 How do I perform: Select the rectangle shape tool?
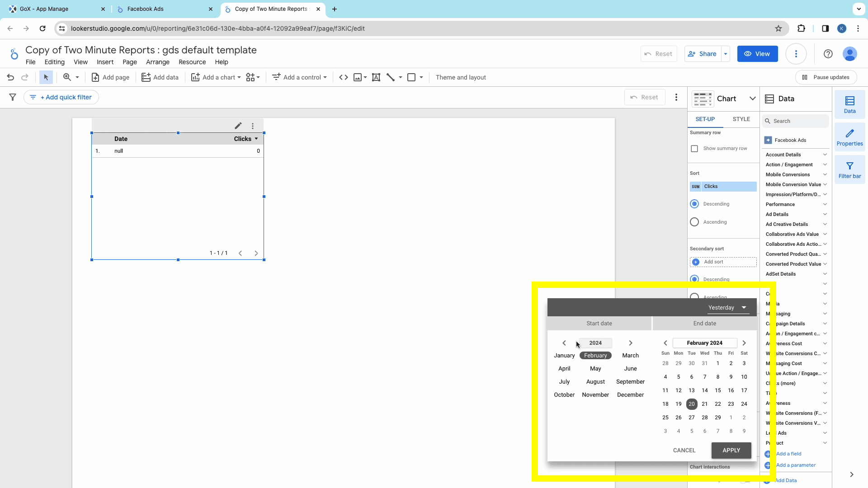point(411,77)
